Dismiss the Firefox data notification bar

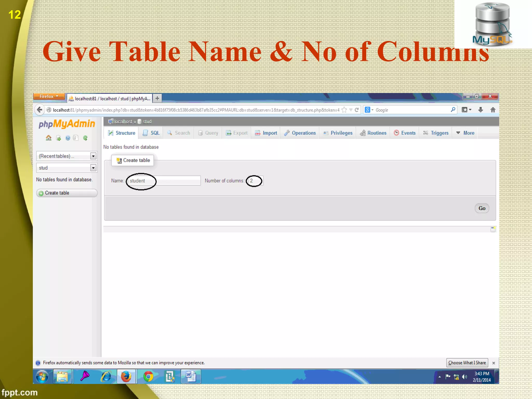(x=494, y=363)
